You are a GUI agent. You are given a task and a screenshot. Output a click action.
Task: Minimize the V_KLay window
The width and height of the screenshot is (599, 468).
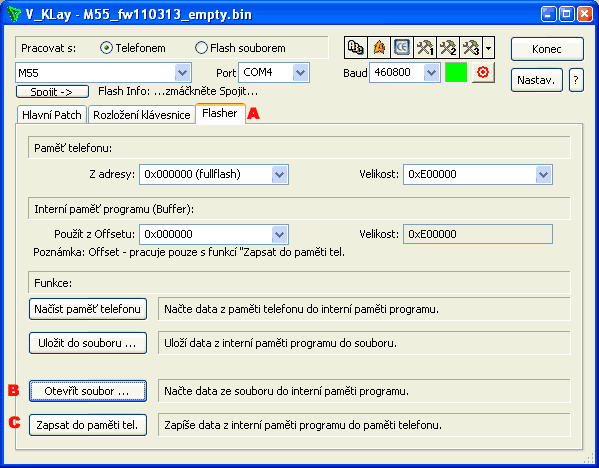[548, 15]
